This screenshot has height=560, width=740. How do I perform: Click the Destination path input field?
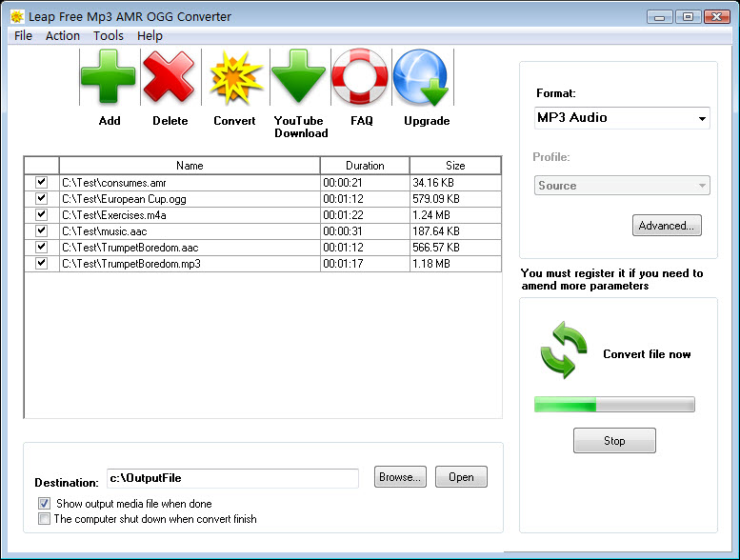[x=232, y=478]
